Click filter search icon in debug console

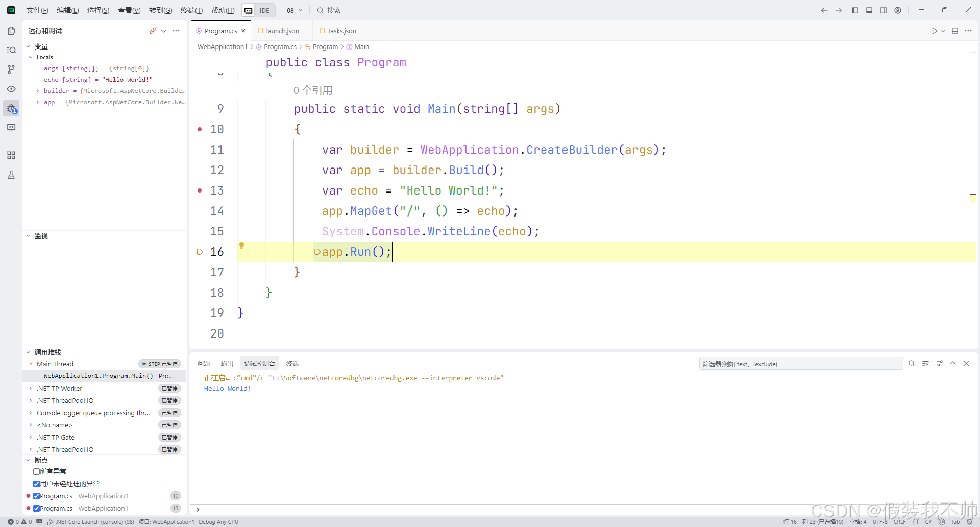click(x=912, y=364)
